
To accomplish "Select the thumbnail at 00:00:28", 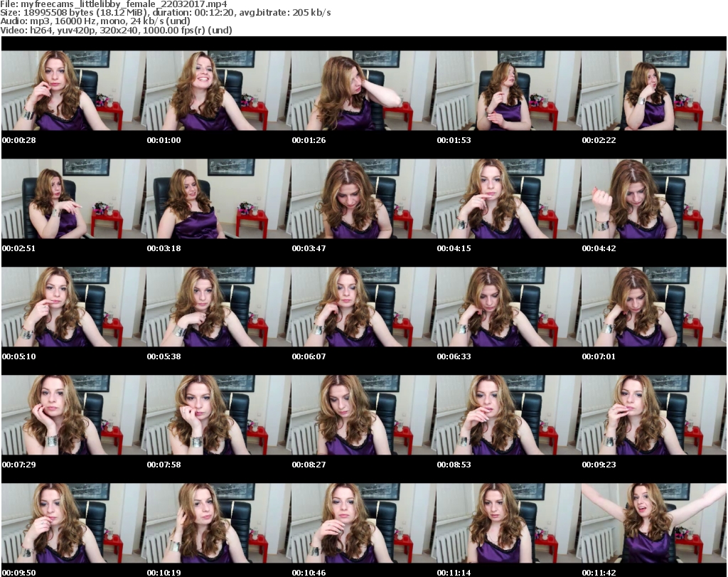I will [73, 90].
